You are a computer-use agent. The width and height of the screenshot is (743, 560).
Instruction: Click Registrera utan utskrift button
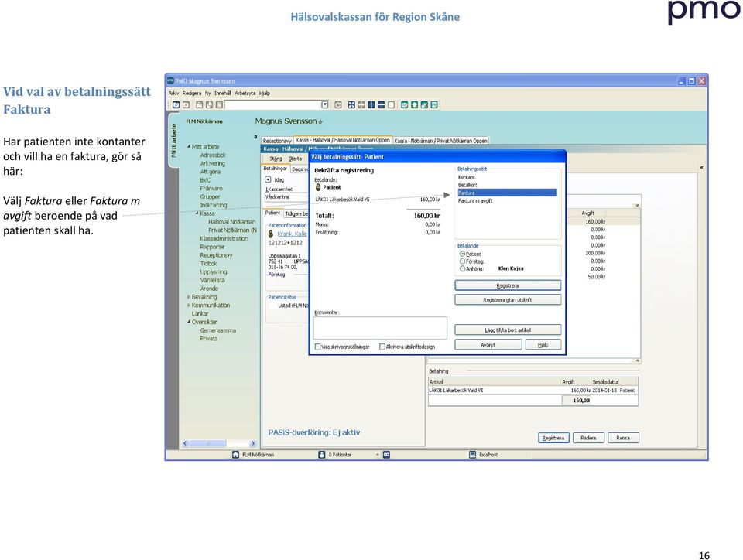coord(508,299)
